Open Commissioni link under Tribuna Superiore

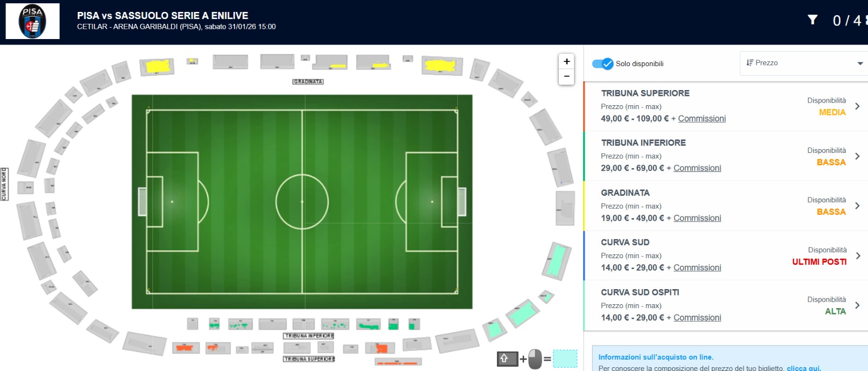tap(701, 119)
